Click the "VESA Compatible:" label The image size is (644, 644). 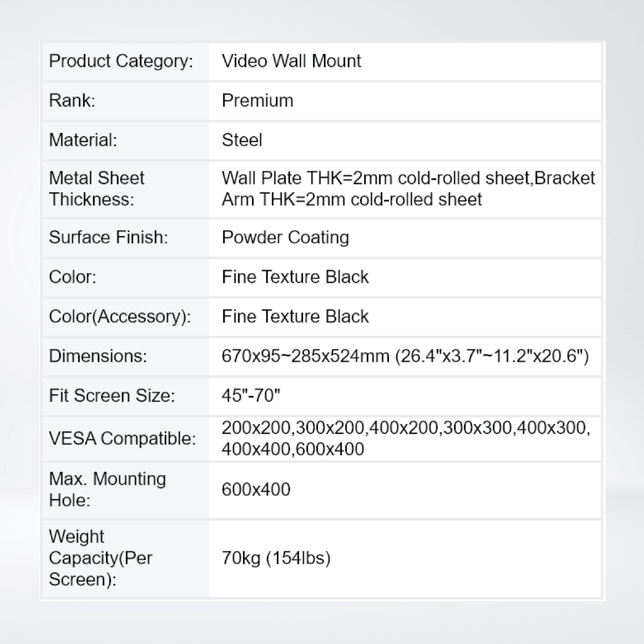122,438
